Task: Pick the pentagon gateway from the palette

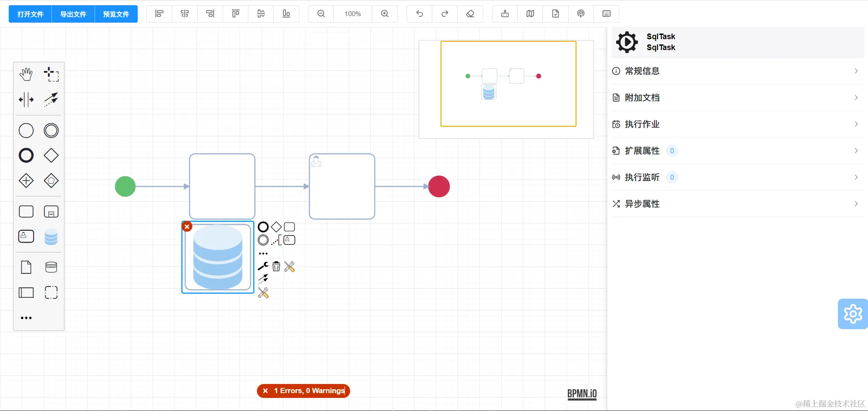Action: click(x=51, y=181)
